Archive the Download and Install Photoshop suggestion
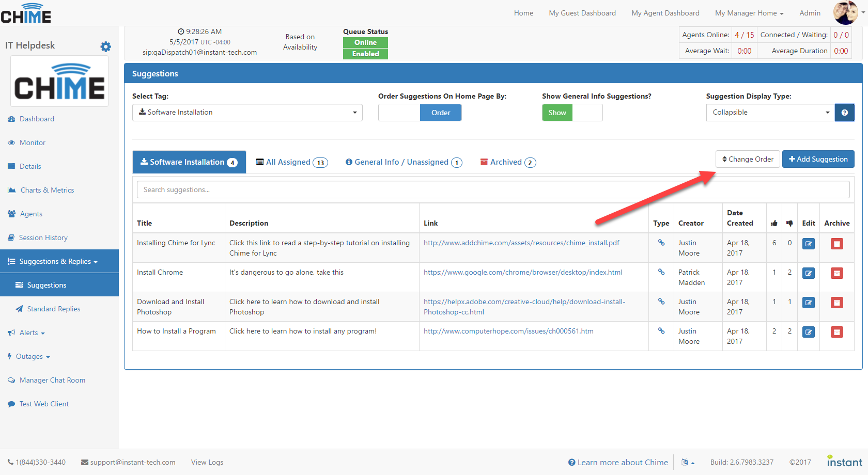Screen dimensions: 868x475 pyautogui.click(x=836, y=303)
